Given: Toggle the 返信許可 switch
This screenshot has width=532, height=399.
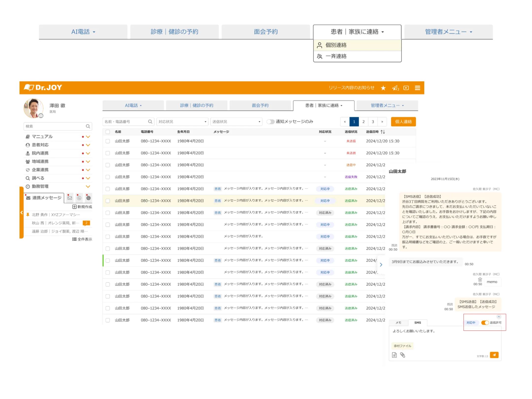Looking at the screenshot, I should [x=485, y=323].
